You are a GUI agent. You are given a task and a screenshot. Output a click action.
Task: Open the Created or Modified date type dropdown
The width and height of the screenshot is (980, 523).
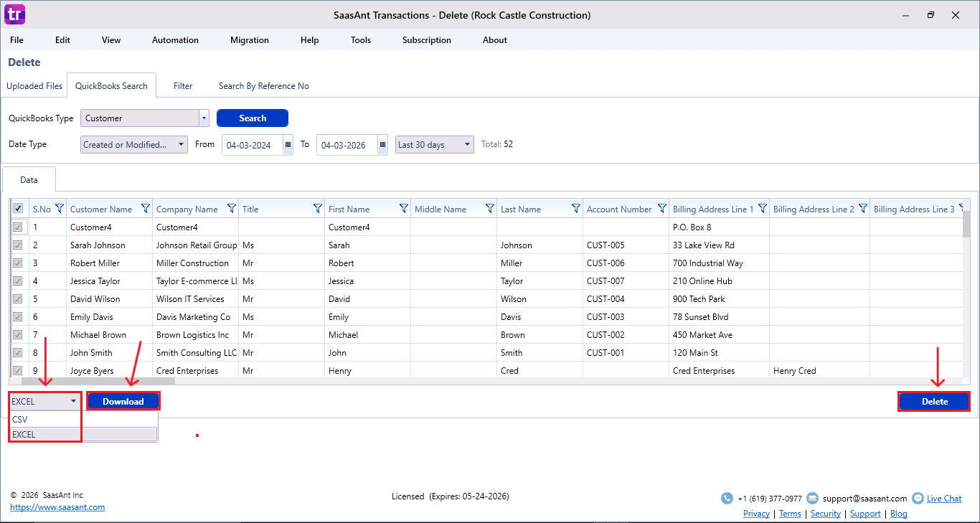click(x=181, y=145)
